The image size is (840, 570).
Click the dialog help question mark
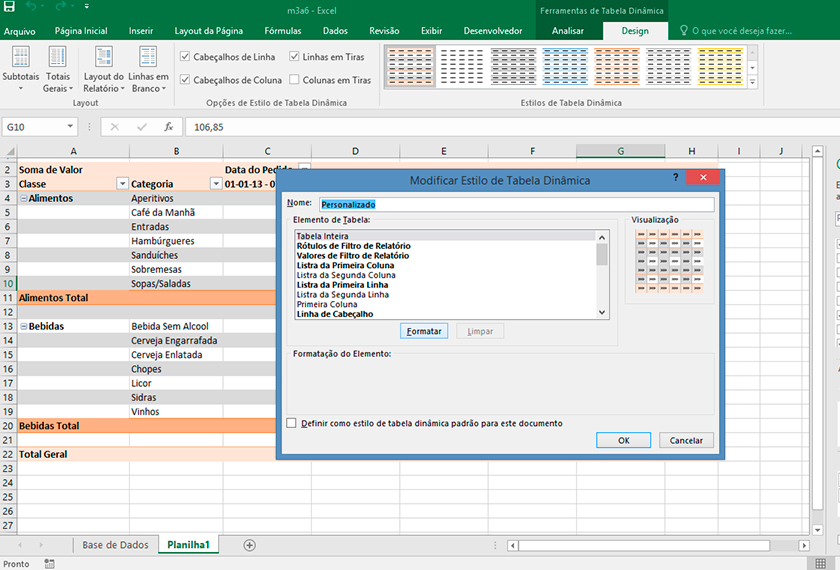point(676,177)
